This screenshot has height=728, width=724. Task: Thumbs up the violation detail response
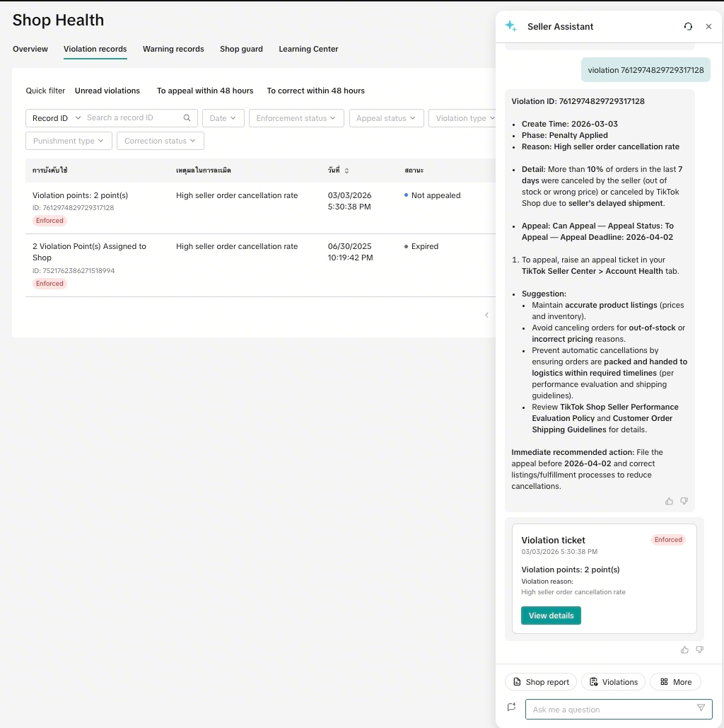tap(669, 501)
